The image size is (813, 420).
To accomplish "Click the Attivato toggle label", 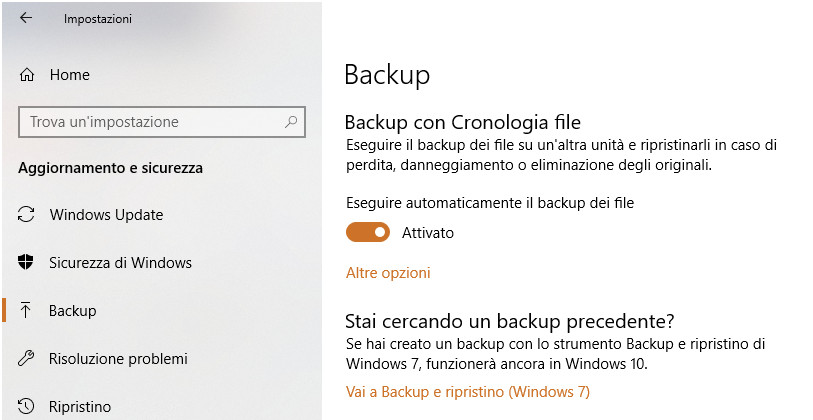I will (x=428, y=233).
